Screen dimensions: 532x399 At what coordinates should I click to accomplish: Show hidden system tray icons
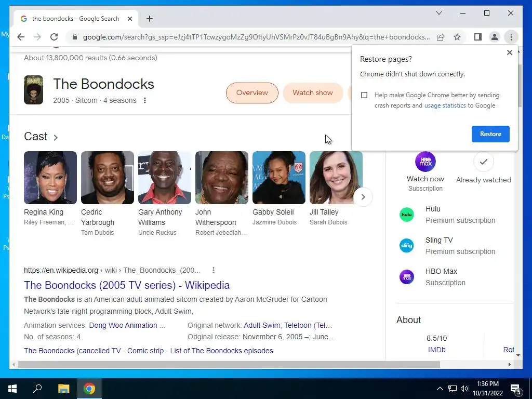(440, 389)
